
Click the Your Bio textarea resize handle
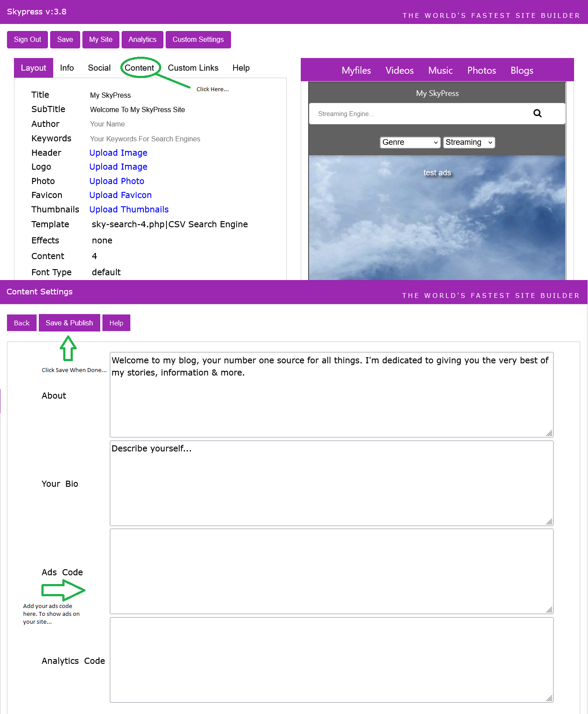click(549, 522)
